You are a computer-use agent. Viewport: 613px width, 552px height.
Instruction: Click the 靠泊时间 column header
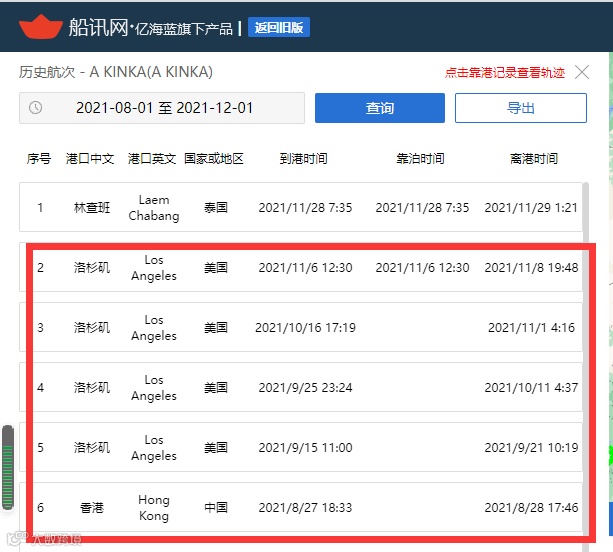[x=420, y=159]
